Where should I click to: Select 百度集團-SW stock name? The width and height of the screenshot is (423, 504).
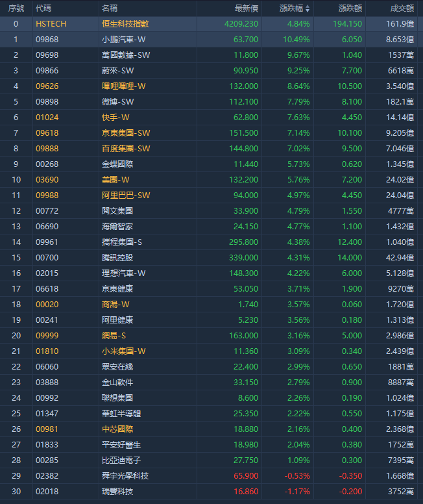click(126, 149)
